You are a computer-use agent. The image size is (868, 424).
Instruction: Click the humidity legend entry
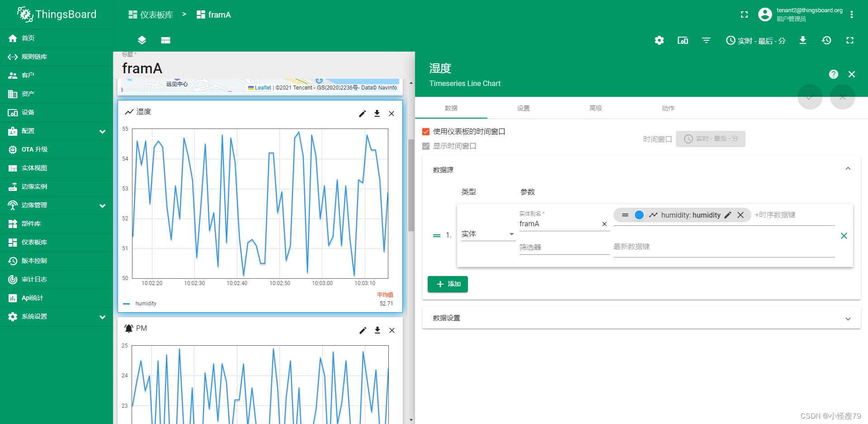(146, 304)
